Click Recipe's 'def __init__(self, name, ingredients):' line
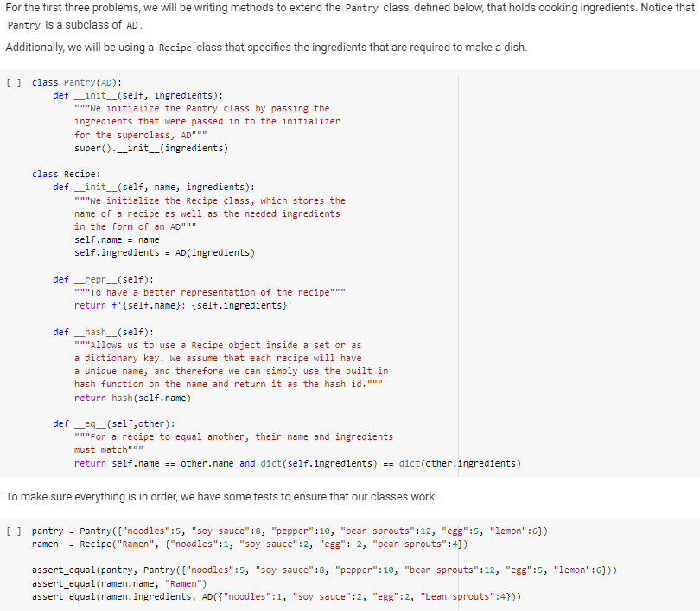700x611 pixels. pos(154,187)
